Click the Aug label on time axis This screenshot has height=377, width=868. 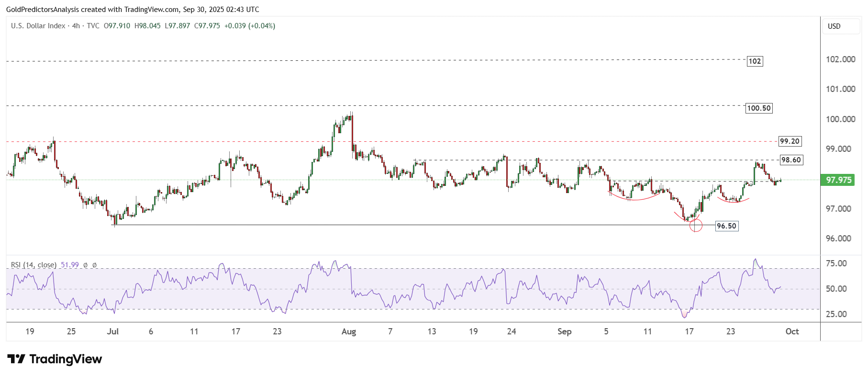point(349,331)
